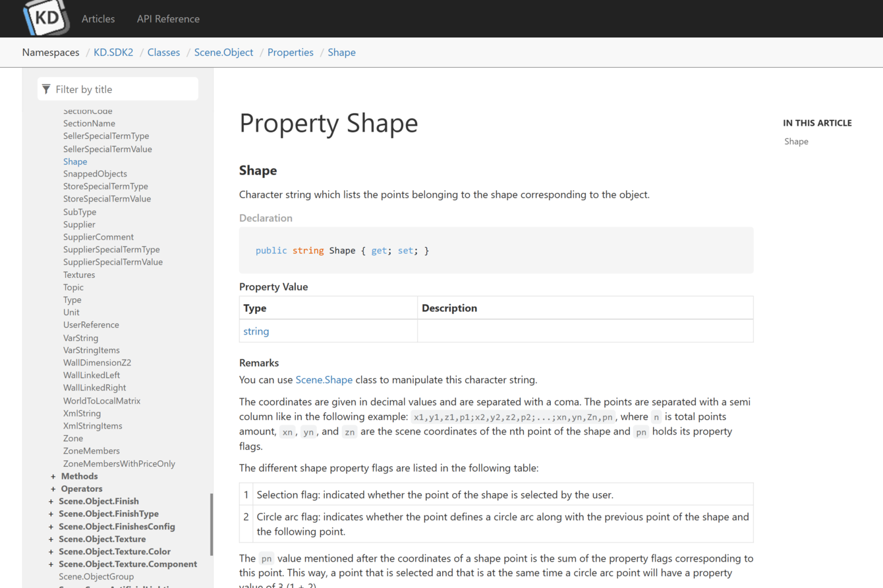
Task: Open SellerSpecialTermValue property
Action: click(x=107, y=149)
